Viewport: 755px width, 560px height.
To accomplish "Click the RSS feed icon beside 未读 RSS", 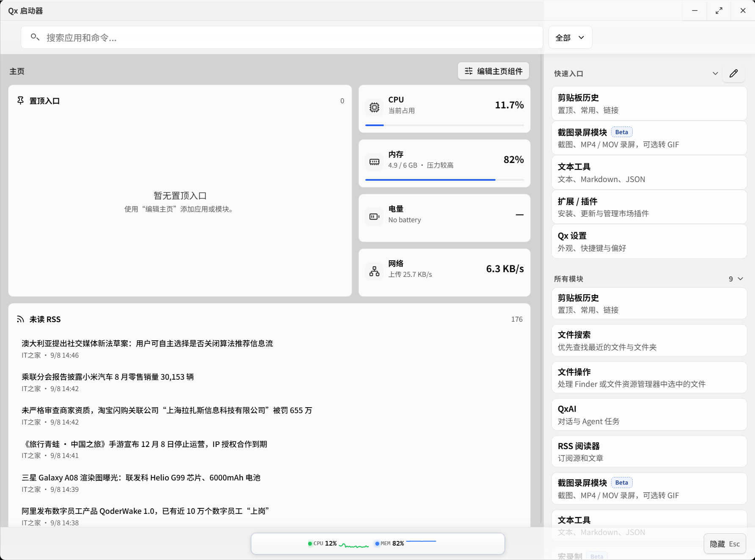I will [x=20, y=319].
